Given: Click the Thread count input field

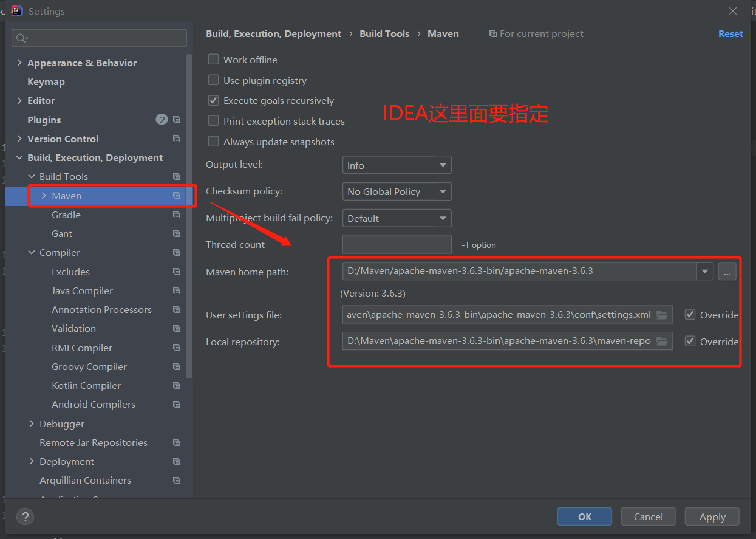Looking at the screenshot, I should [397, 244].
